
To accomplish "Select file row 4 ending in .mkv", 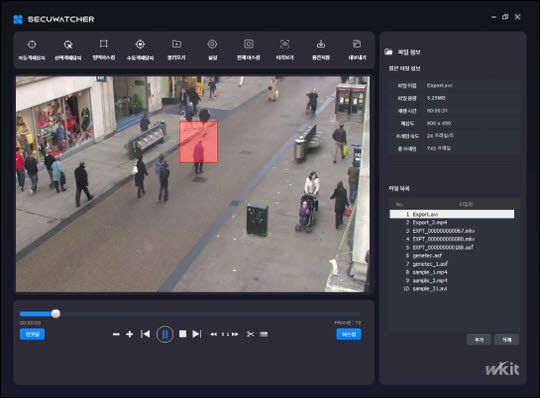I will pyautogui.click(x=452, y=239).
